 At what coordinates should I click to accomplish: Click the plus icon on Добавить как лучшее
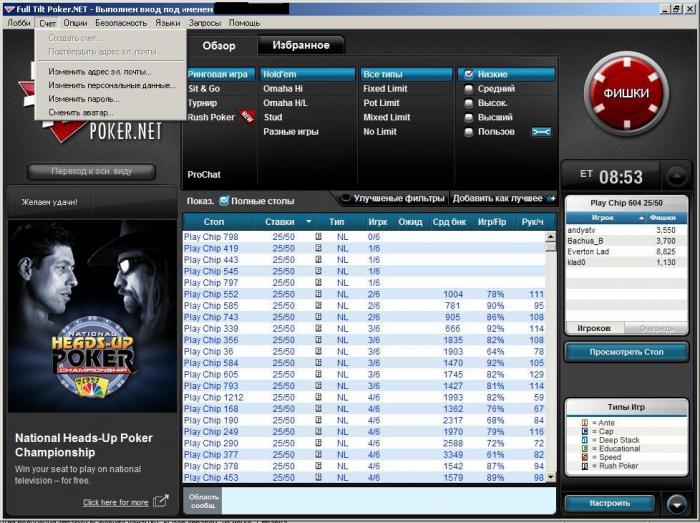click(552, 198)
